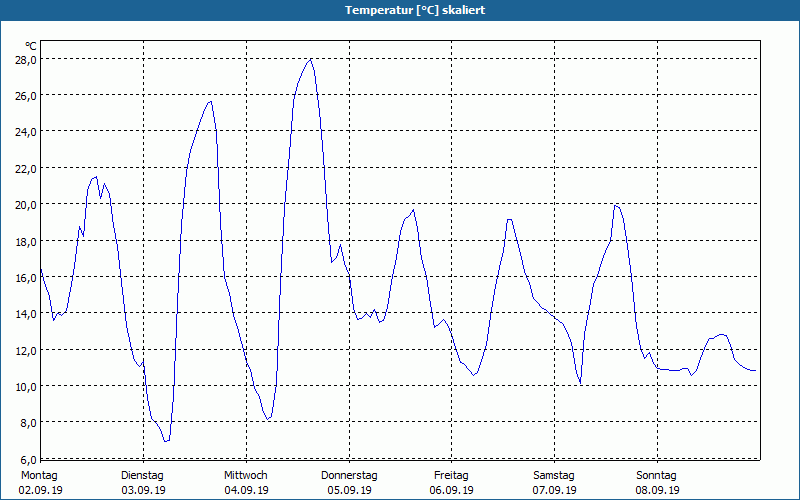Click the '02.09.19' date label
The width and height of the screenshot is (800, 500).
[40, 490]
